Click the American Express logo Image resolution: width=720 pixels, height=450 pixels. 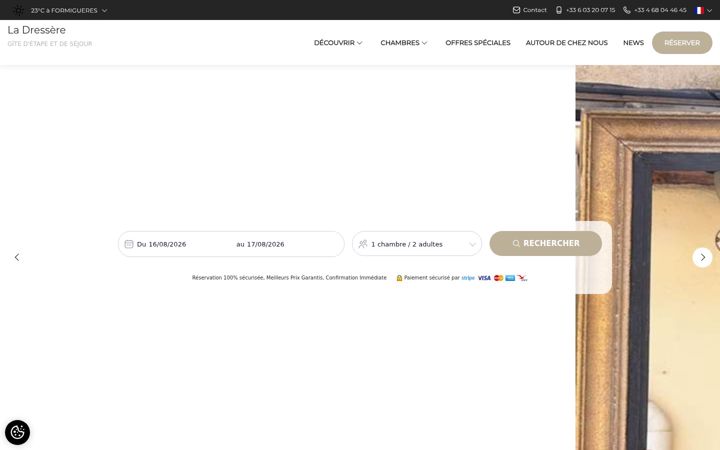click(x=510, y=278)
